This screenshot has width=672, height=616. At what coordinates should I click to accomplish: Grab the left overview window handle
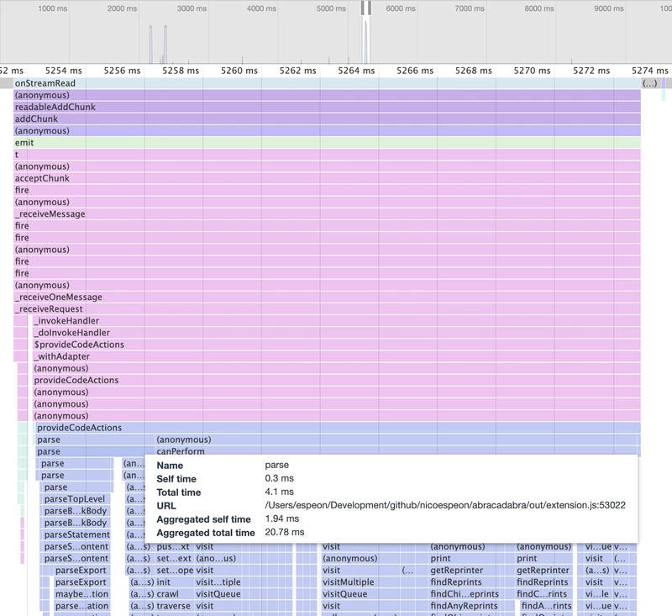tap(363, 8)
